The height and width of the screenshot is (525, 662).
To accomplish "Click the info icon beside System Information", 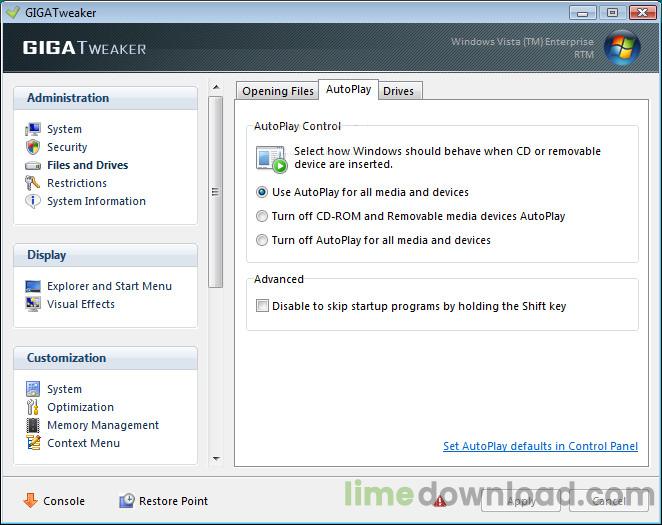I will 33,201.
